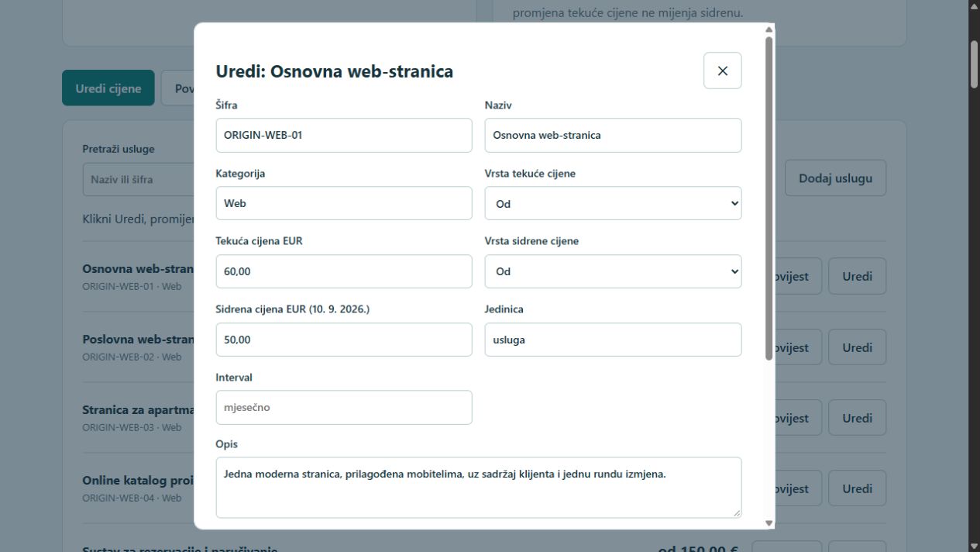Focus the Kategorija input containing Web
This screenshot has width=980, height=552.
344,203
